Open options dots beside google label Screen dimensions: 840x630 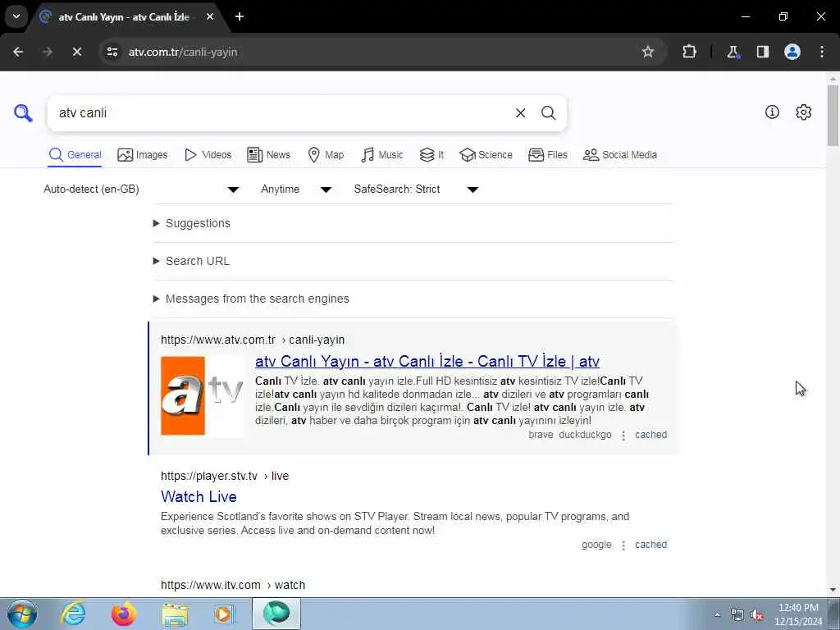pyautogui.click(x=623, y=545)
